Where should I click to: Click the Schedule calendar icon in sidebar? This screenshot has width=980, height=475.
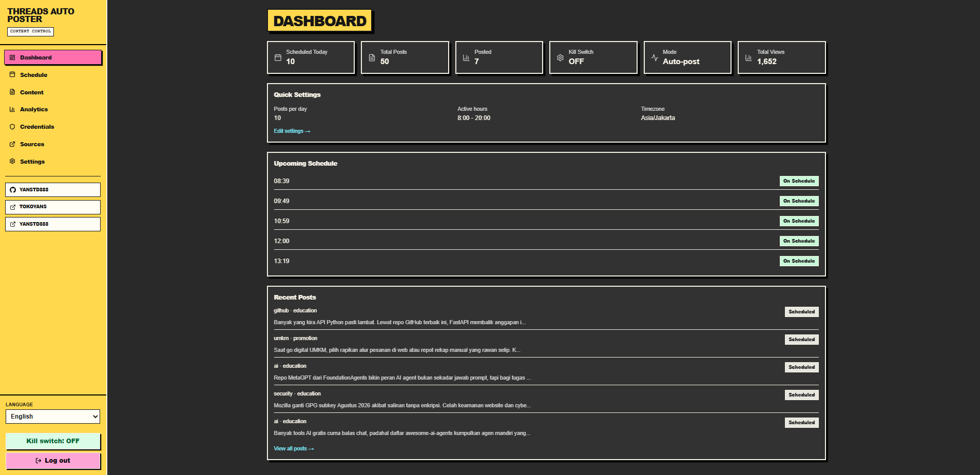(x=12, y=74)
